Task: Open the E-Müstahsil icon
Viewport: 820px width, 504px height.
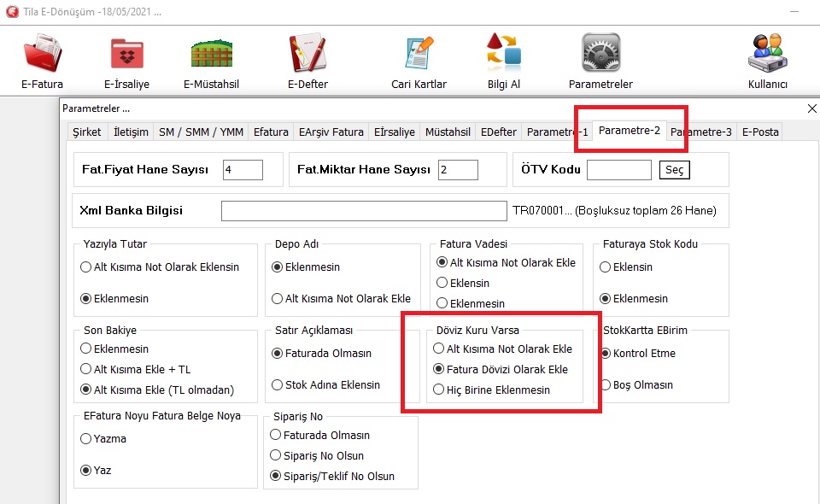Action: [213, 54]
